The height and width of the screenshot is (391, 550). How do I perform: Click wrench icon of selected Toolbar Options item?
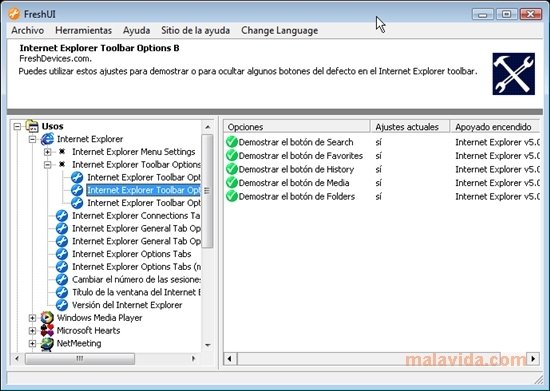[x=77, y=190]
